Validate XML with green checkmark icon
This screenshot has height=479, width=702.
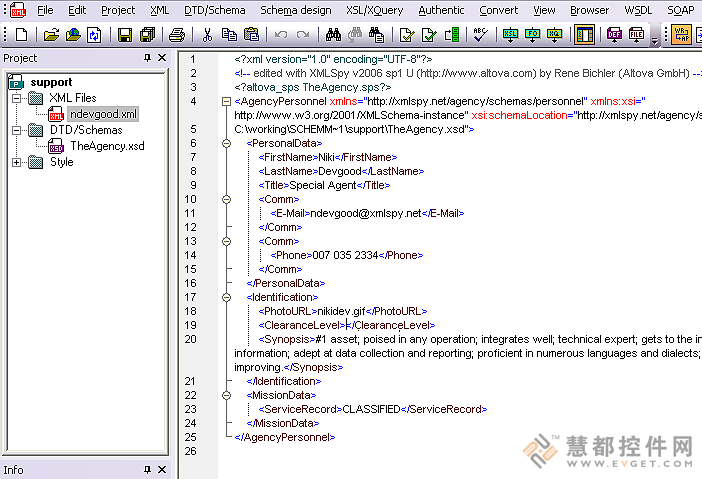429,34
